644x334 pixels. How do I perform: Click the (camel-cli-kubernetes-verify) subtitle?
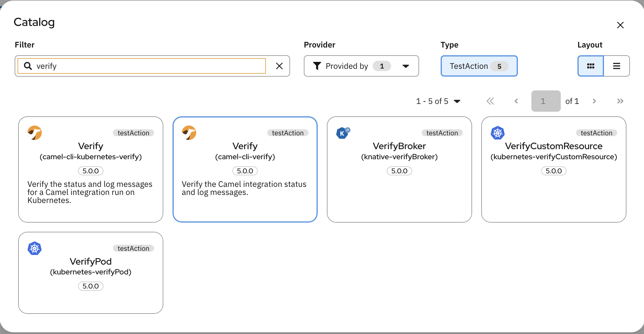[91, 157]
